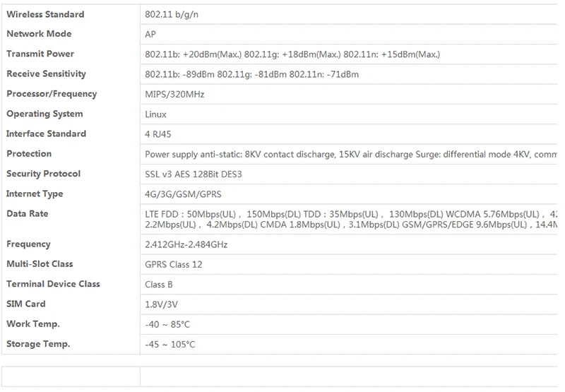
Task: Select the Protection row description text
Action: [x=351, y=154]
